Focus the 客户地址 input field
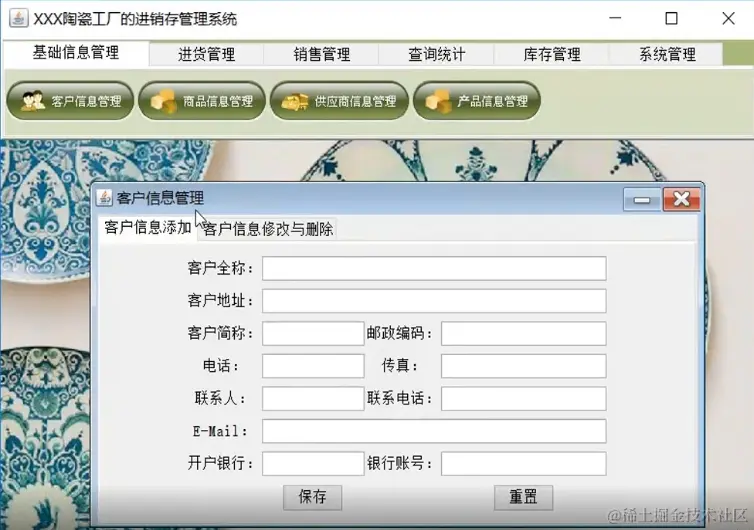The image size is (754, 530). [434, 301]
